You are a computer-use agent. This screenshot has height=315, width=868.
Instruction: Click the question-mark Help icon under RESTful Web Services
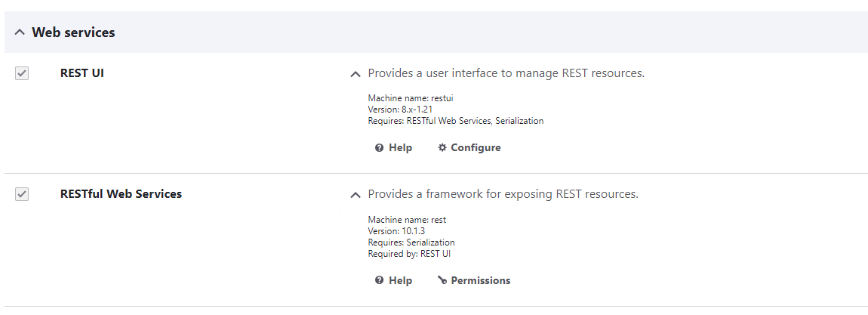click(x=379, y=281)
